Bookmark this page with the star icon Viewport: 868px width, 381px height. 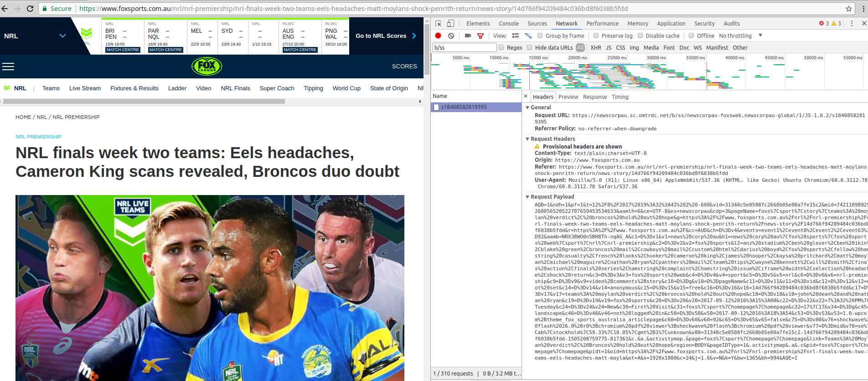point(848,9)
